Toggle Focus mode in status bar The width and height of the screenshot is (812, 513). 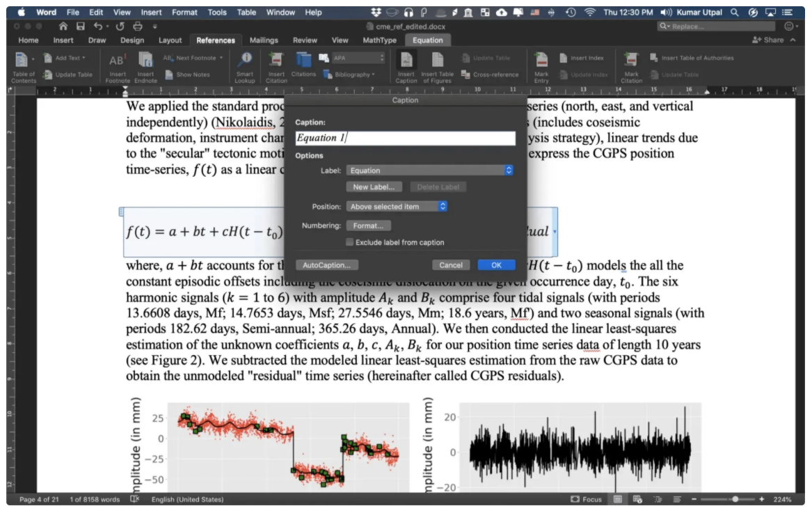click(587, 500)
